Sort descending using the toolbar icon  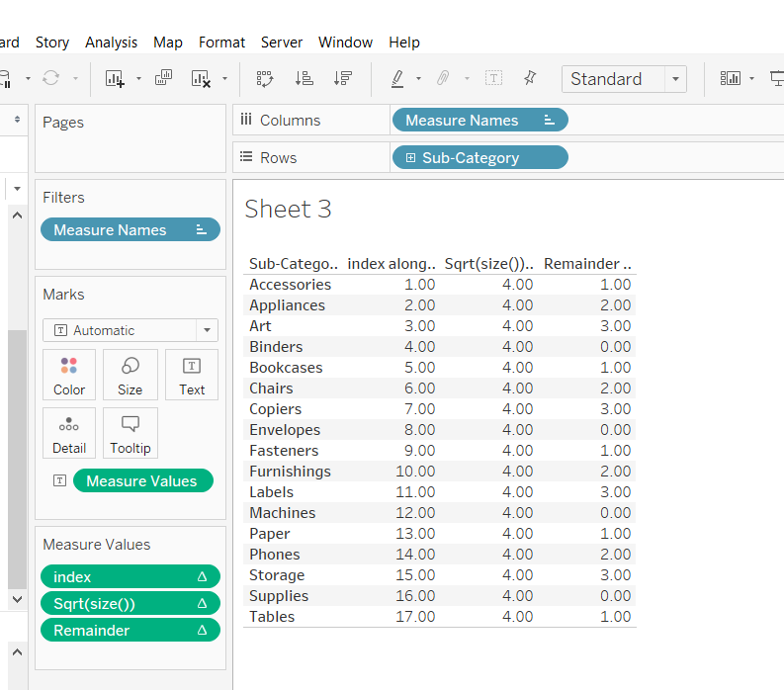coord(342,79)
